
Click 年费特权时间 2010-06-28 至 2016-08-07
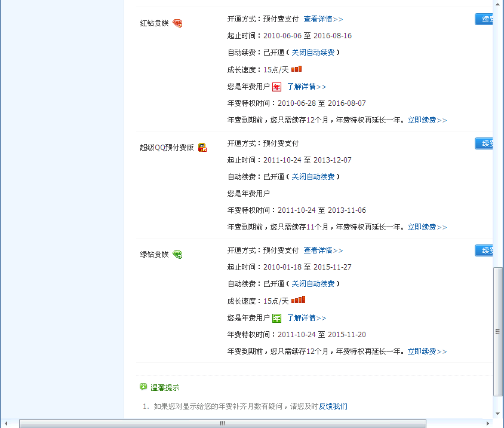pyautogui.click(x=297, y=103)
